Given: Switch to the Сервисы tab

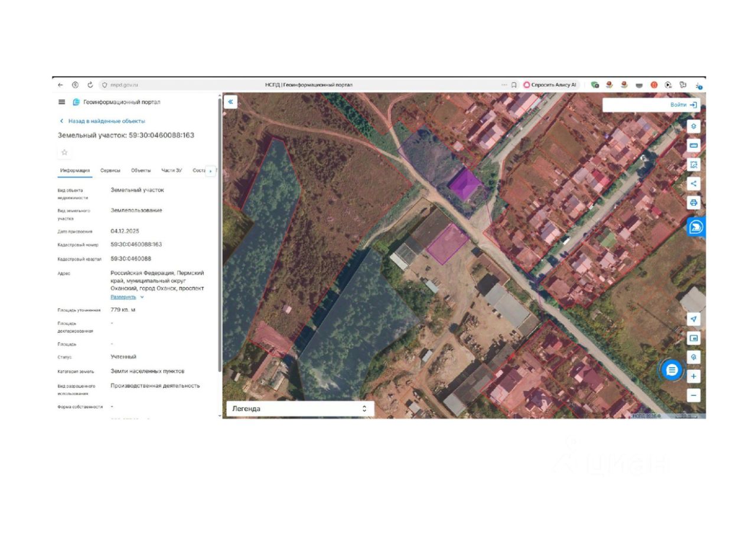Looking at the screenshot, I should (x=110, y=171).
